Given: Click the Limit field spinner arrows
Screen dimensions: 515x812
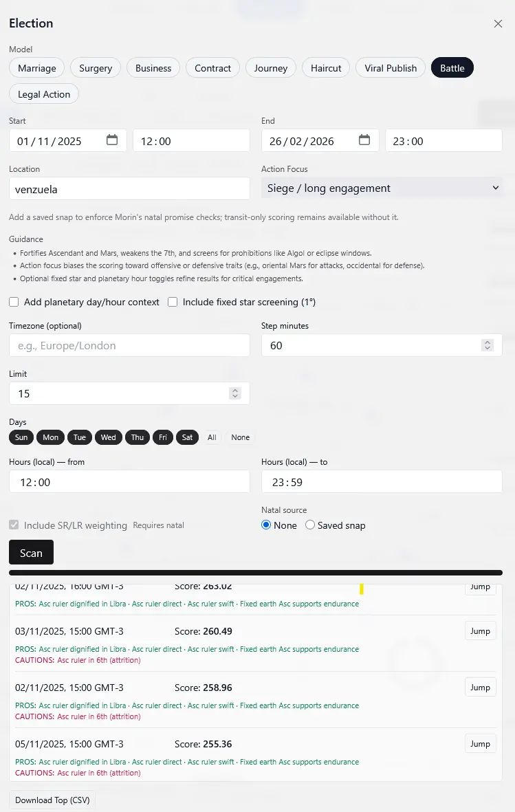Looking at the screenshot, I should (235, 393).
